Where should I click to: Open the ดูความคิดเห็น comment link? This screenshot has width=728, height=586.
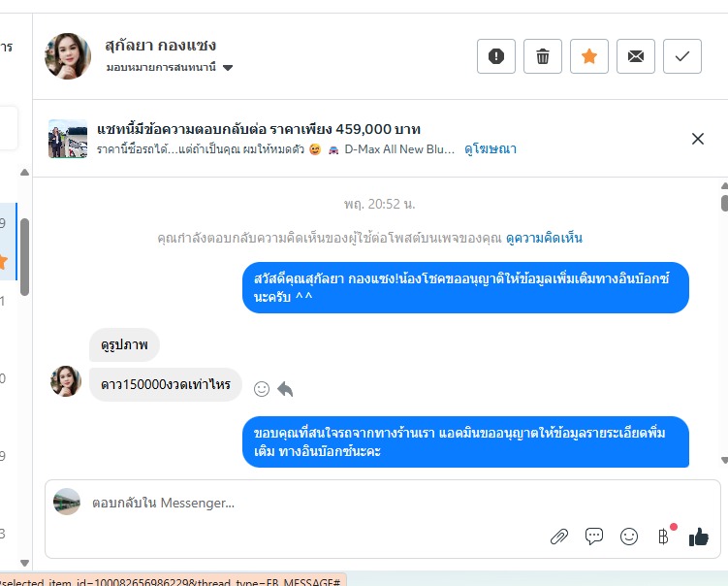(544, 238)
